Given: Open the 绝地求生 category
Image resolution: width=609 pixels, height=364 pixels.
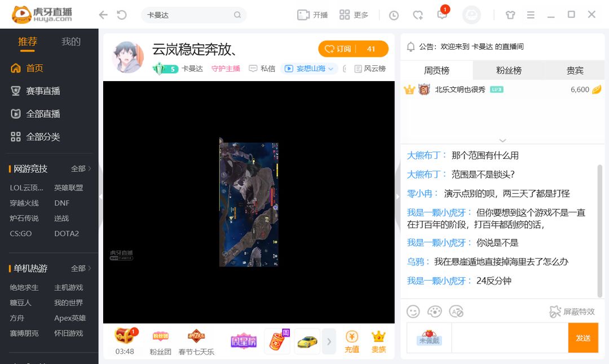Looking at the screenshot, I should [24, 287].
